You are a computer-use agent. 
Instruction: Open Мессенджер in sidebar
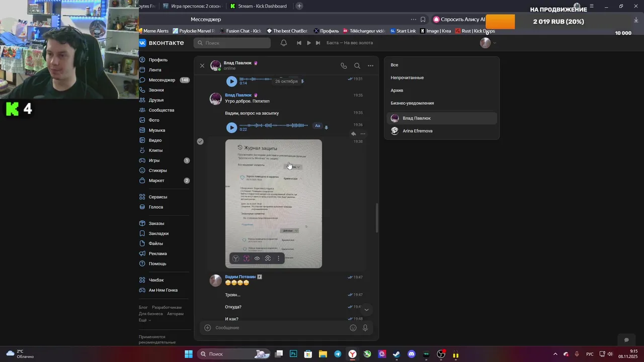(162, 80)
